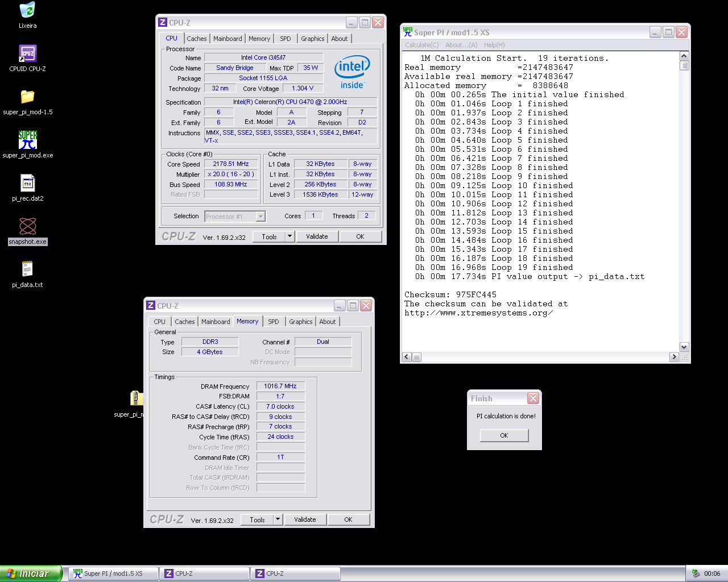Click the CPU-Z icon in lower window title bar
728x582 pixels.
tap(151, 305)
